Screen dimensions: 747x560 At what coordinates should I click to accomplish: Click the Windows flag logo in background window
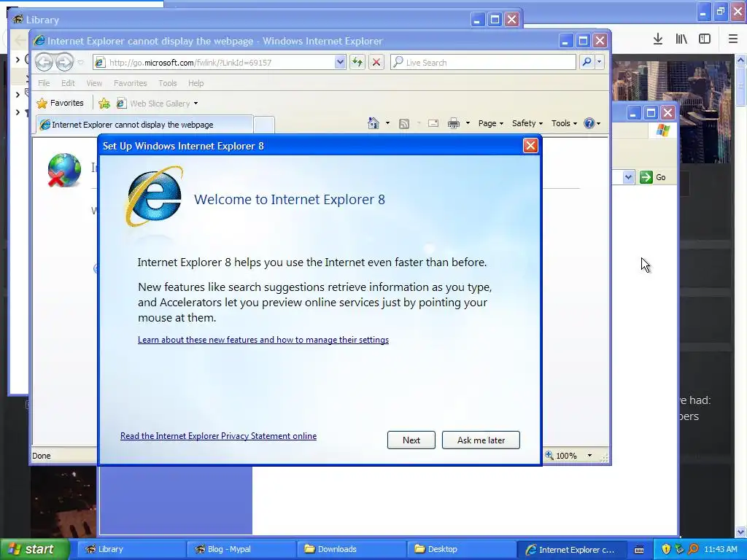tap(662, 130)
